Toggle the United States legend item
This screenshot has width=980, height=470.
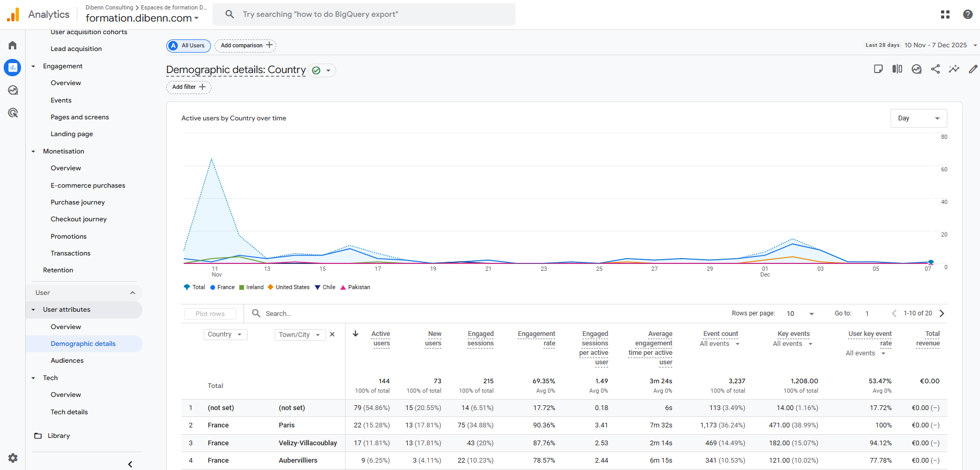288,287
